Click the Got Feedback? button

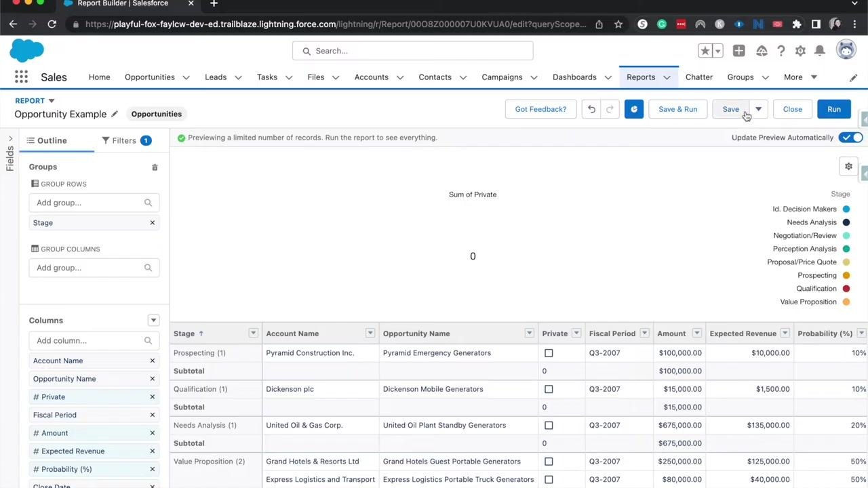[x=540, y=109]
